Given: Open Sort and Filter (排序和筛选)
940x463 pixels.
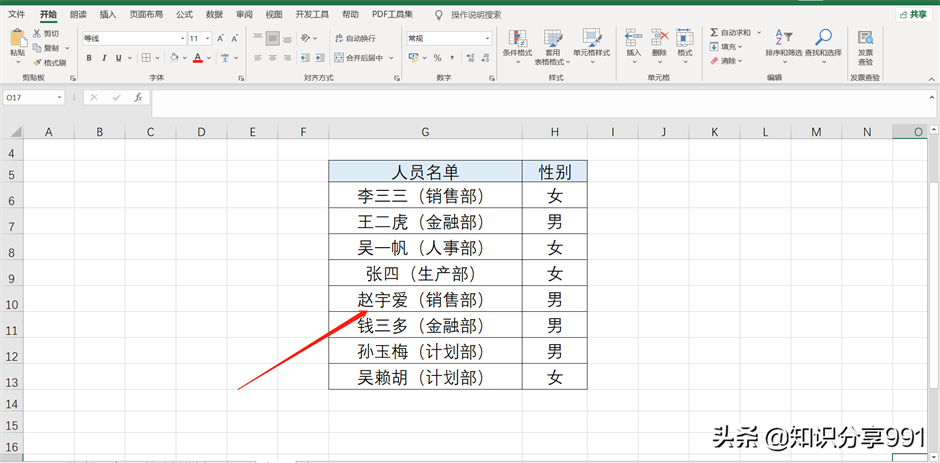Looking at the screenshot, I should 783,44.
